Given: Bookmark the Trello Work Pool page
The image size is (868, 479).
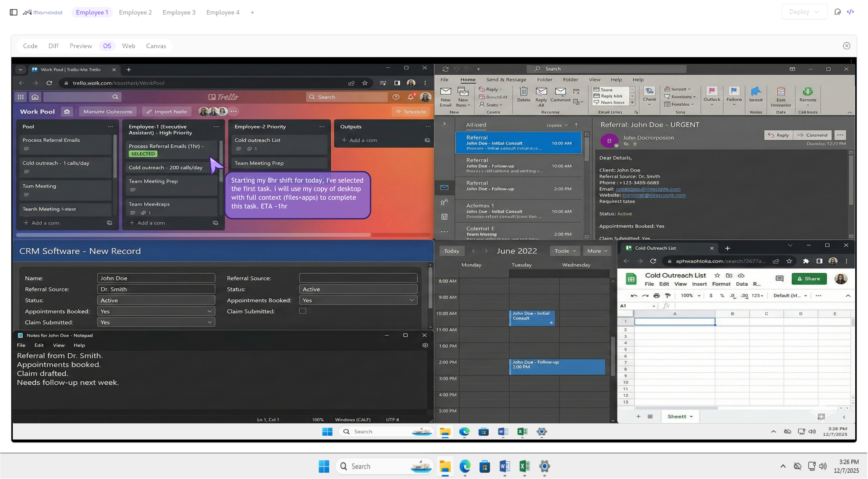Looking at the screenshot, I should click(x=364, y=83).
